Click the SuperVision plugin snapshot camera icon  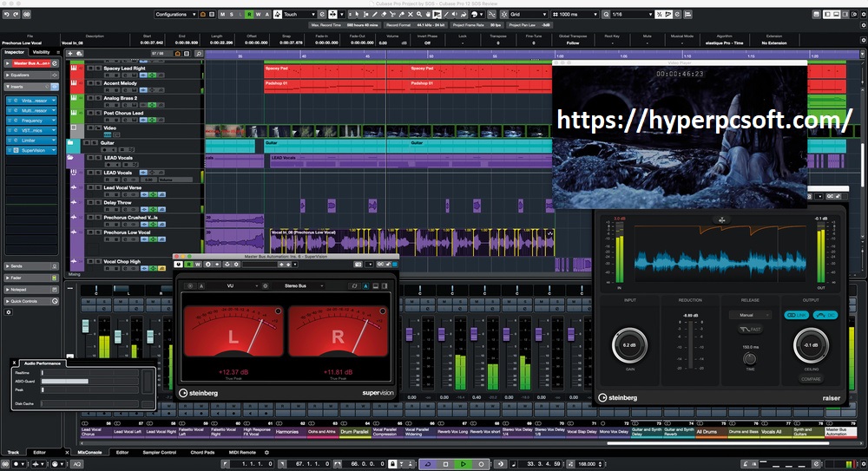pyautogui.click(x=358, y=265)
